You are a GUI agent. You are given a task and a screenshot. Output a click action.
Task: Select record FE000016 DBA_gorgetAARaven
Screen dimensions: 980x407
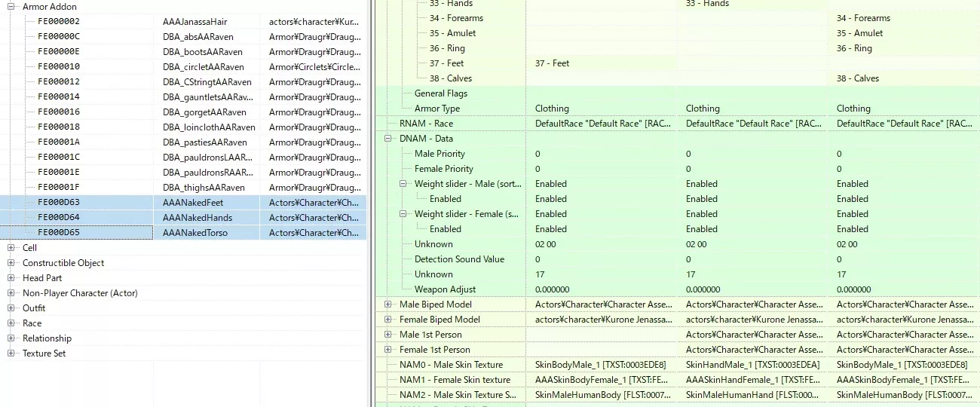click(184, 112)
